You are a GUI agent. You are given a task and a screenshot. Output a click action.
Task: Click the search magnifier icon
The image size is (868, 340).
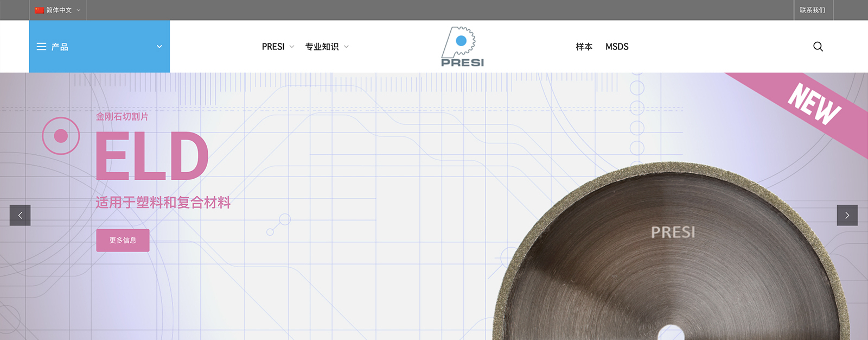tap(818, 47)
